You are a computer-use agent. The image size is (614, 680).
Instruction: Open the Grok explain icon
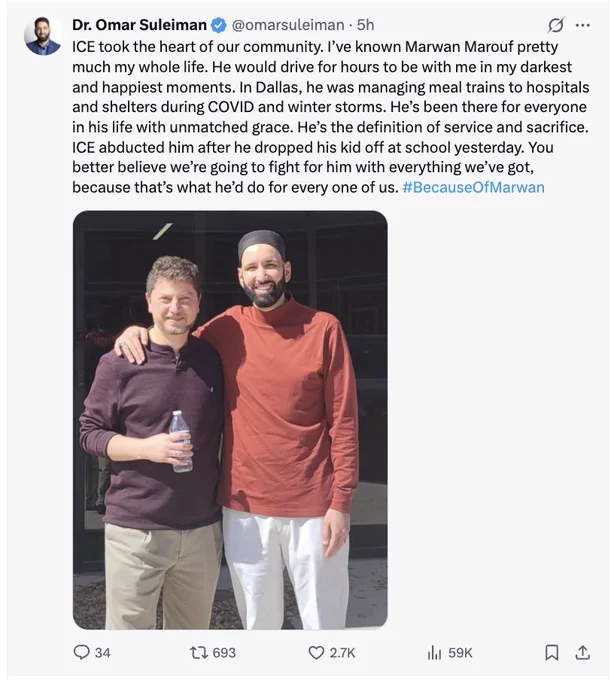[556, 25]
